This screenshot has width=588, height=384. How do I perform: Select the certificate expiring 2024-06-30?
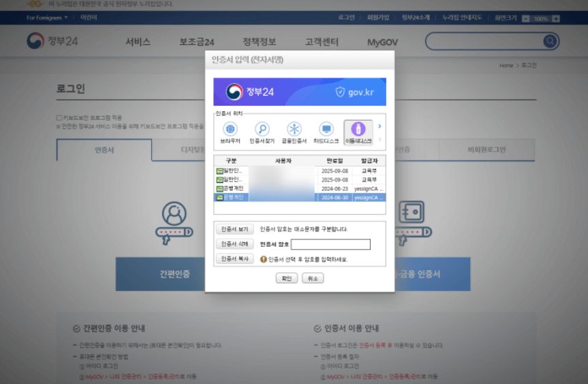point(300,197)
